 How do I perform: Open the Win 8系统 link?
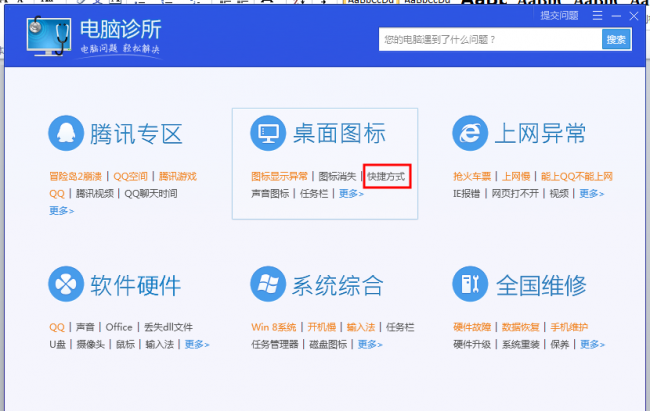(274, 327)
